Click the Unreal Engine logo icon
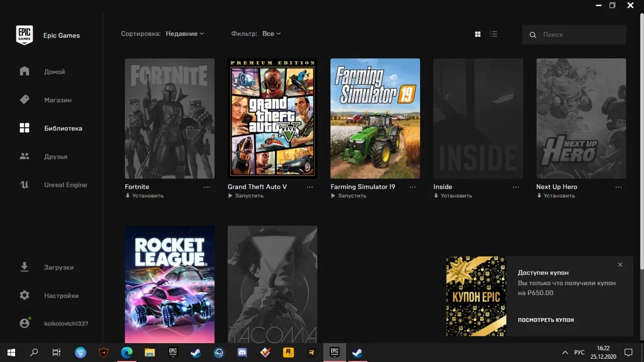Viewport: 644px width, 362px height. tap(24, 185)
